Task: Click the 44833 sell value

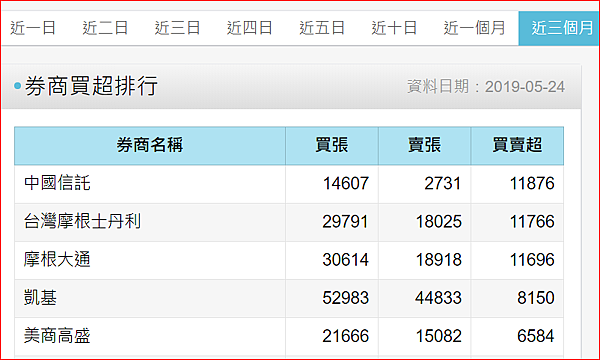Action: pyautogui.click(x=439, y=298)
